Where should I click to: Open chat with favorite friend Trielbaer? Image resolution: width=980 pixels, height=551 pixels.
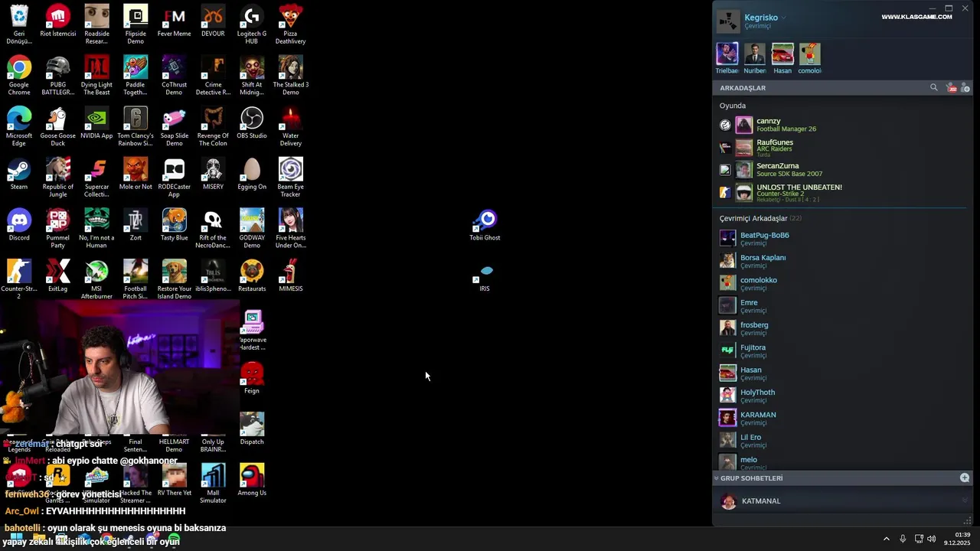click(727, 58)
